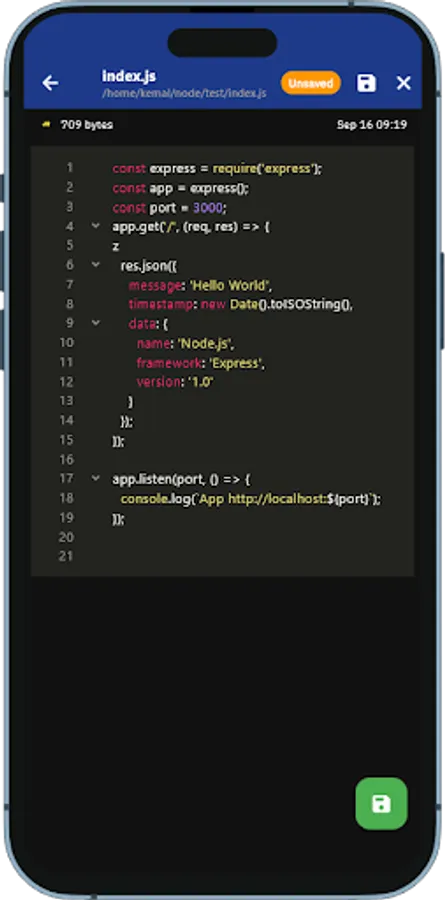Click the /home/kemal/node/test/index.js path
The height and width of the screenshot is (900, 445).
pyautogui.click(x=184, y=93)
